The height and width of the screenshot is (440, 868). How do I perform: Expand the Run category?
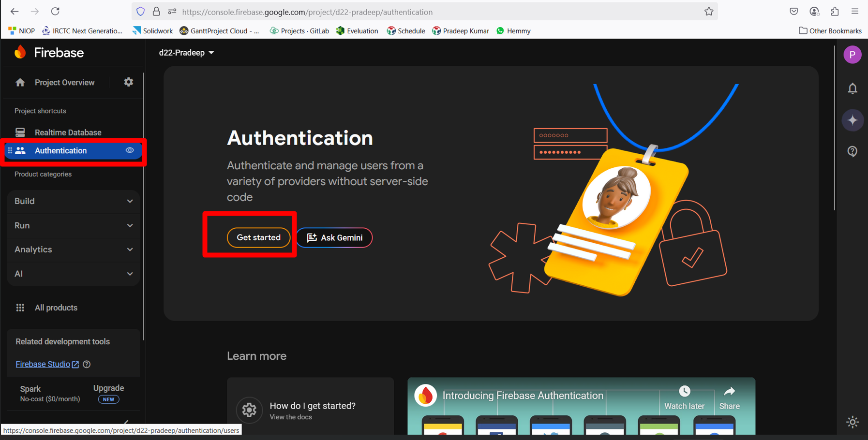pyautogui.click(x=74, y=225)
